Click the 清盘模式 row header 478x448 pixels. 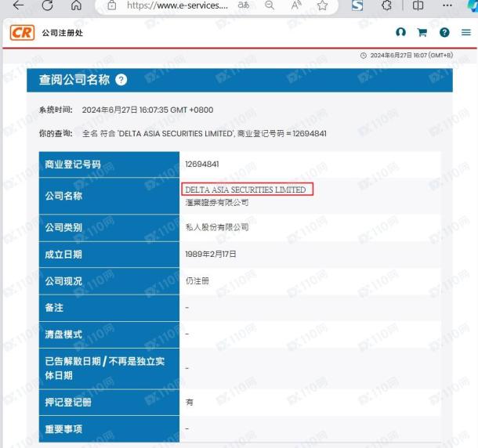pyautogui.click(x=109, y=334)
